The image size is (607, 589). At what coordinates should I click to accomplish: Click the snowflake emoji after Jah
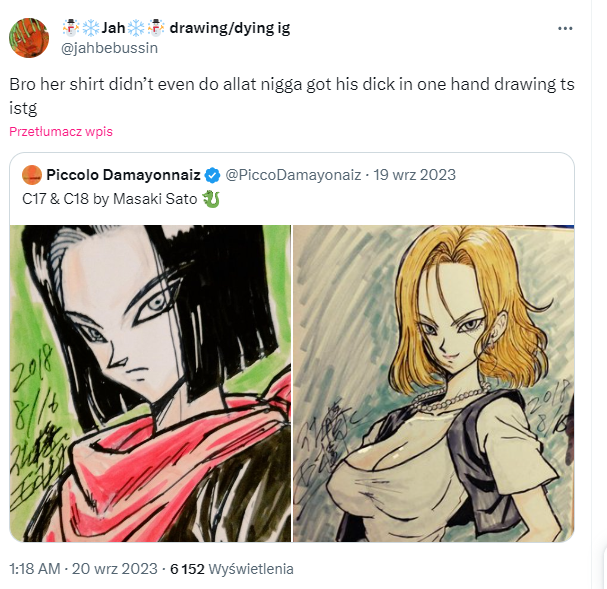(x=136, y=28)
